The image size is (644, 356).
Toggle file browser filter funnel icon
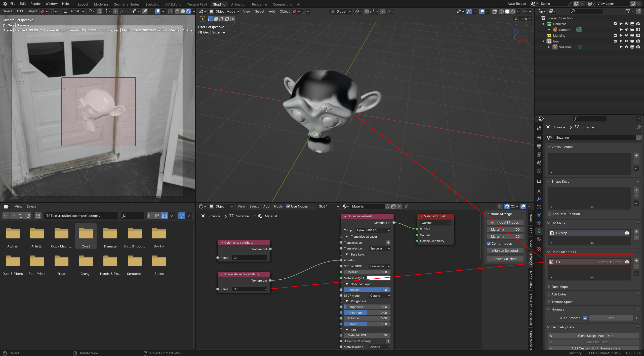tap(181, 216)
